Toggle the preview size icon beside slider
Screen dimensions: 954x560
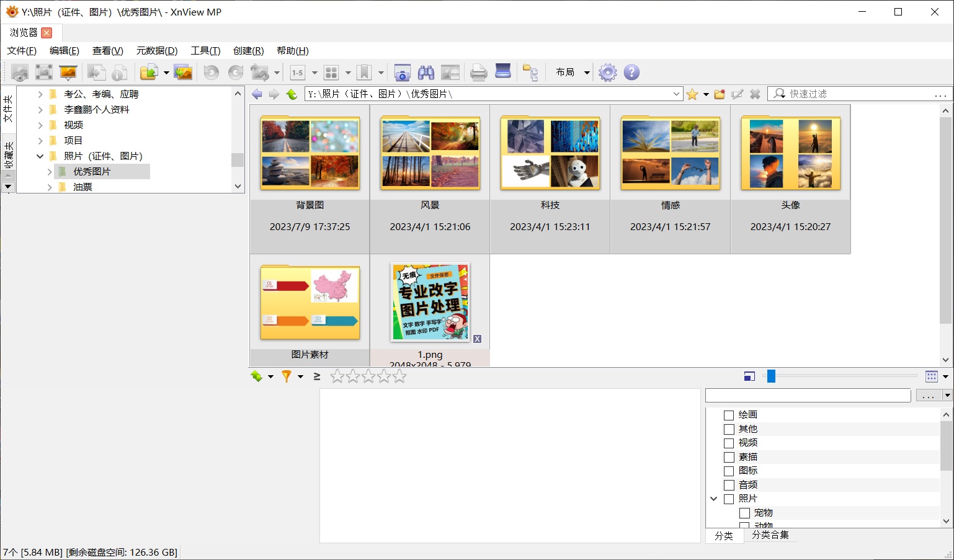pos(749,376)
